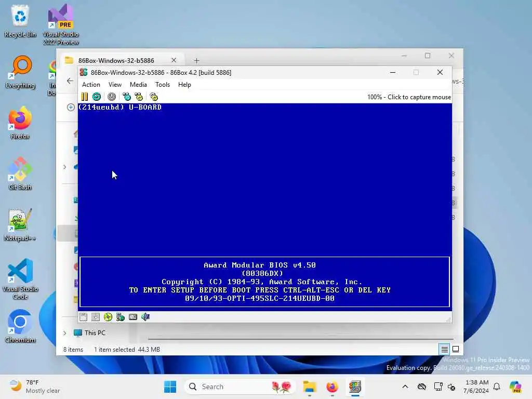Launch Chromium from desktop

tap(20, 326)
